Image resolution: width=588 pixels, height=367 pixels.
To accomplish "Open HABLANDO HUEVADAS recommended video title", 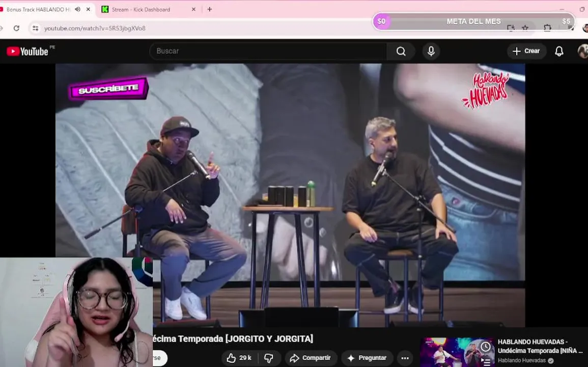I will tap(540, 346).
